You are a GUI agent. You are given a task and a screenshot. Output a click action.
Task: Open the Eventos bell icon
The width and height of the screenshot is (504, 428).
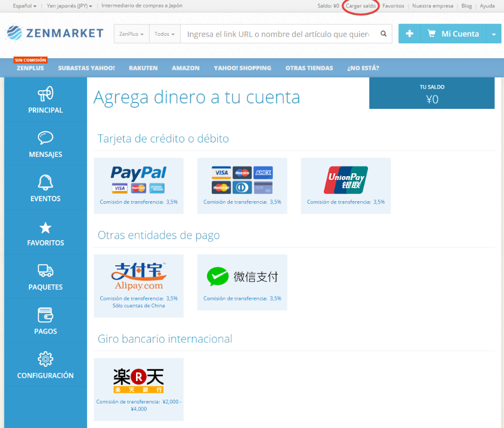(x=45, y=182)
